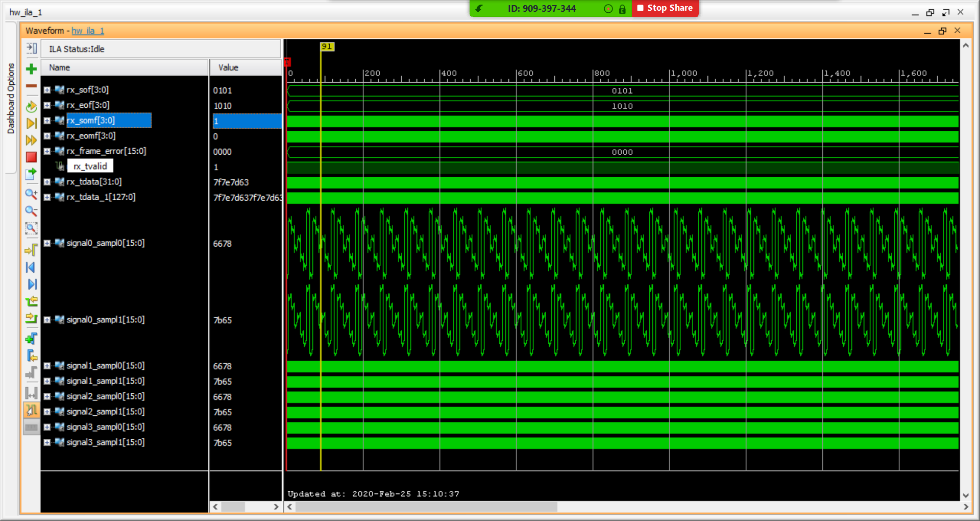The height and width of the screenshot is (521, 980).
Task: Maximize the hw_ila_1 window with the diagonal arrow
Action: tap(946, 12)
